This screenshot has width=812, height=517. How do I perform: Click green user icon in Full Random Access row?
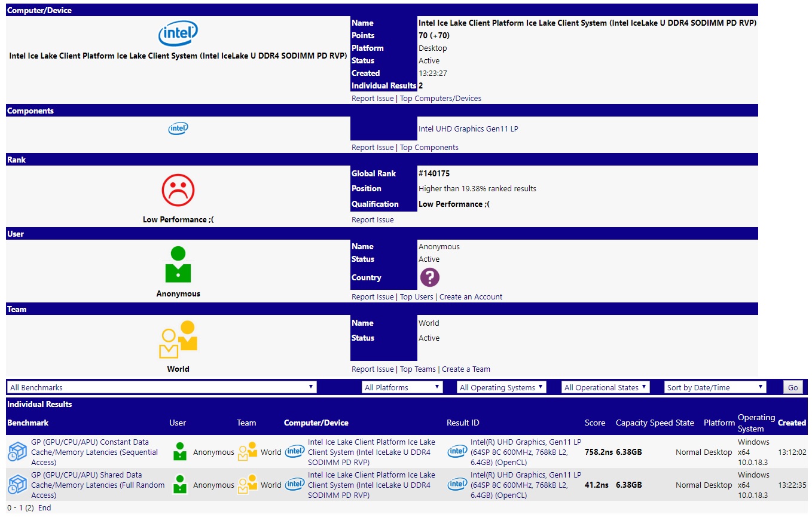(180, 485)
